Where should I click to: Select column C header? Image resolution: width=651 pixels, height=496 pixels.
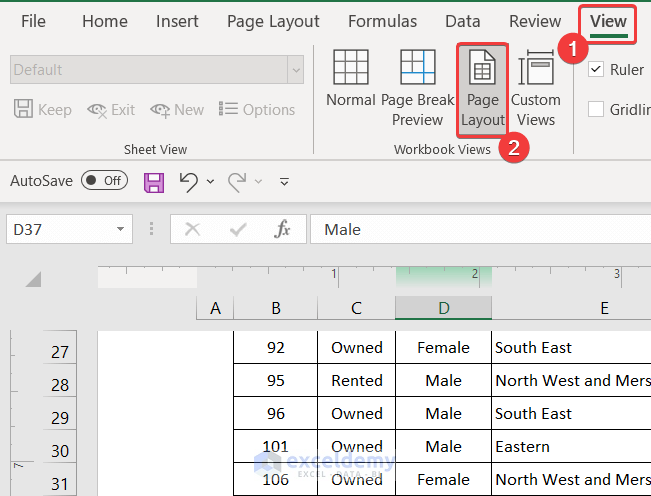tap(356, 308)
